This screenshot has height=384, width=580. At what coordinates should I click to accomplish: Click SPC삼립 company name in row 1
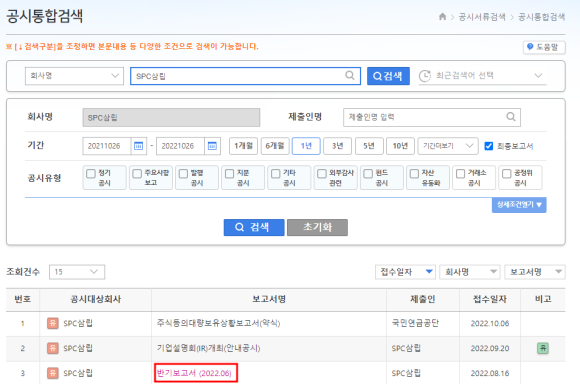[78, 323]
